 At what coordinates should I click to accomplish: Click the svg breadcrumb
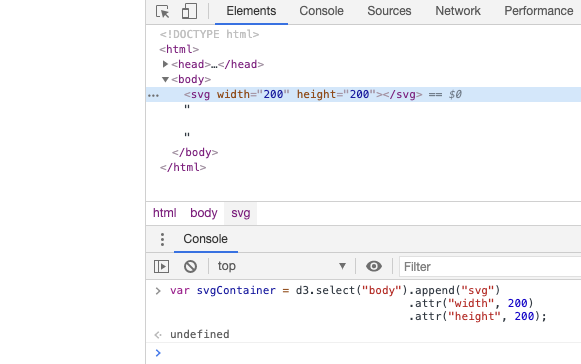click(x=240, y=214)
